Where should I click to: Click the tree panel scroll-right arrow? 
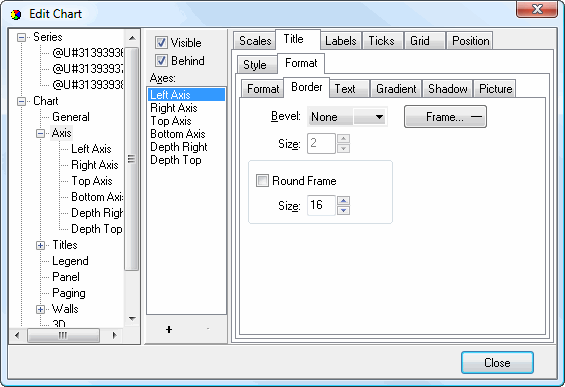(115, 335)
